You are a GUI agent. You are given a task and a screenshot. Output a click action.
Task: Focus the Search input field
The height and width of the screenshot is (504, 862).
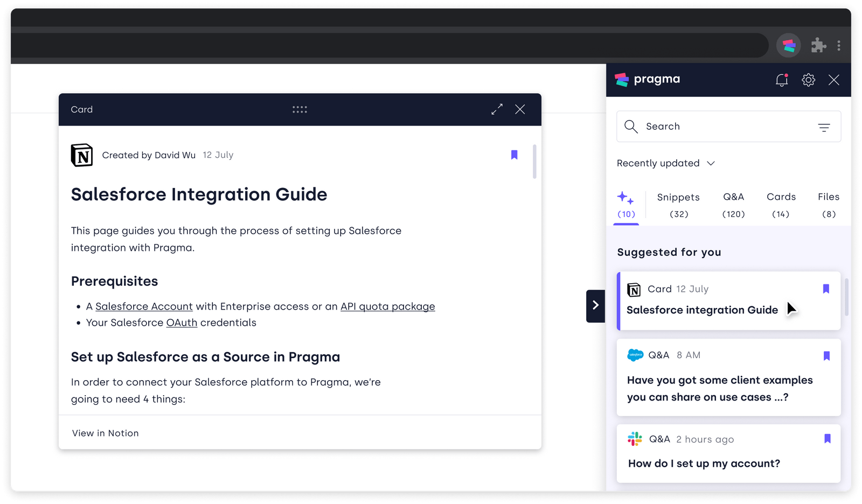tap(728, 127)
